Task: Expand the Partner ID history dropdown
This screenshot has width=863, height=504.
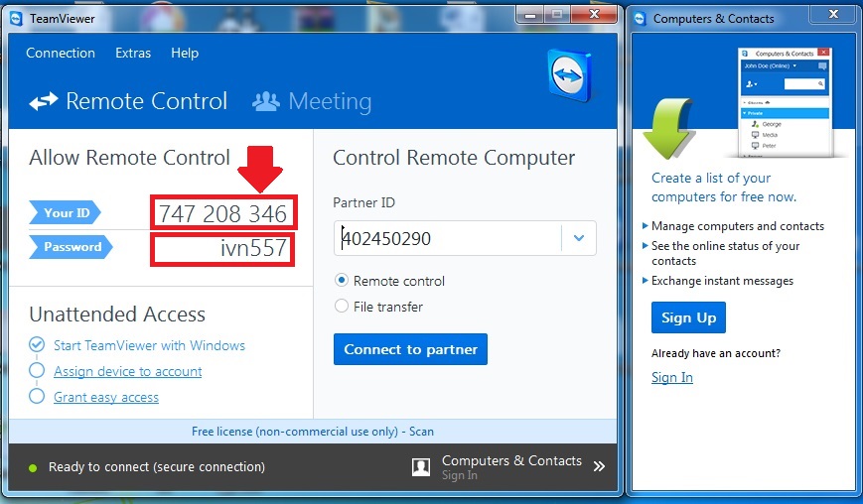Action: [578, 238]
